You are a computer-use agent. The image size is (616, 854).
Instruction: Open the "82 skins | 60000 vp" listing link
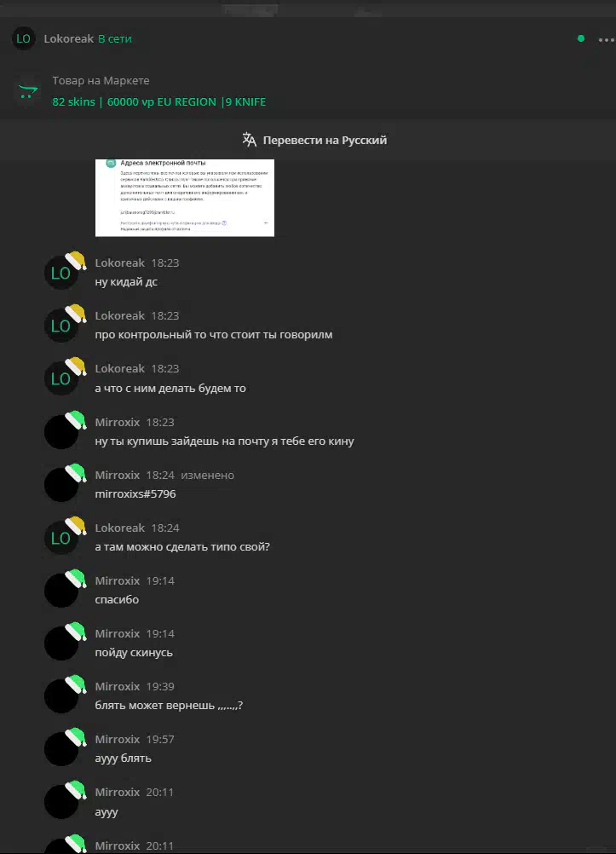[159, 101]
